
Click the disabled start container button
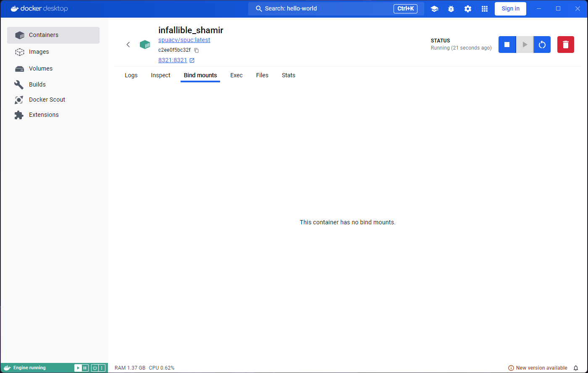(x=525, y=45)
